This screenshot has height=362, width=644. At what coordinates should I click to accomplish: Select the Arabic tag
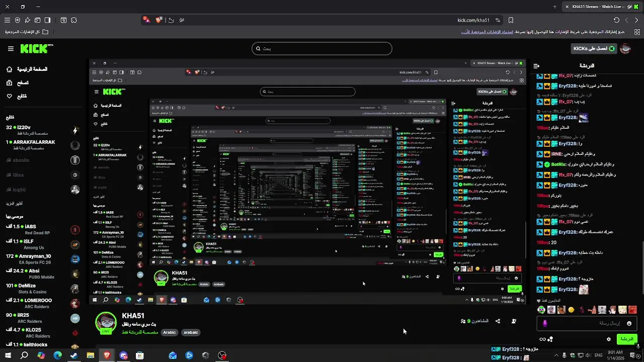click(170, 332)
